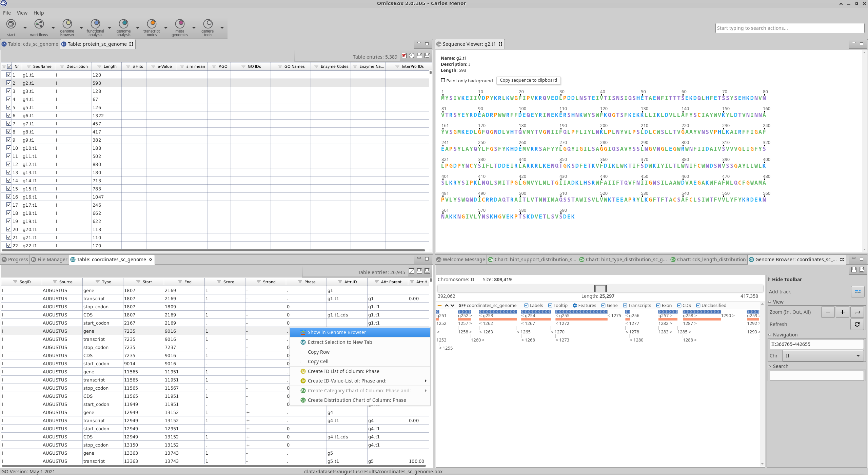The width and height of the screenshot is (868, 475).
Task: Open the functional analysis icon
Action: click(x=95, y=24)
